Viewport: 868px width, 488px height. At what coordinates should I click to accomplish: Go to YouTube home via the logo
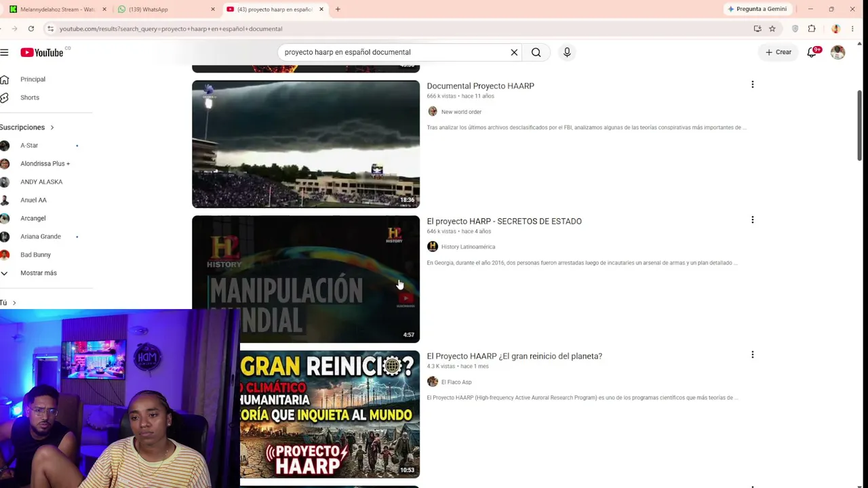click(x=41, y=52)
